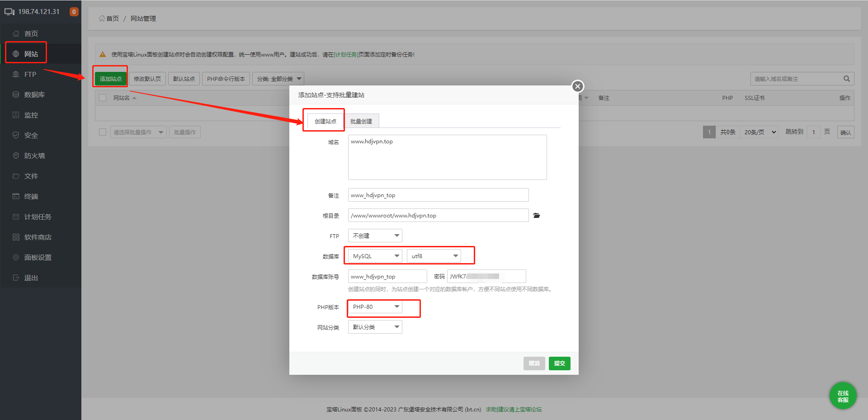Open the PHP-80 version dropdown
The height and width of the screenshot is (420, 868).
pyautogui.click(x=375, y=307)
